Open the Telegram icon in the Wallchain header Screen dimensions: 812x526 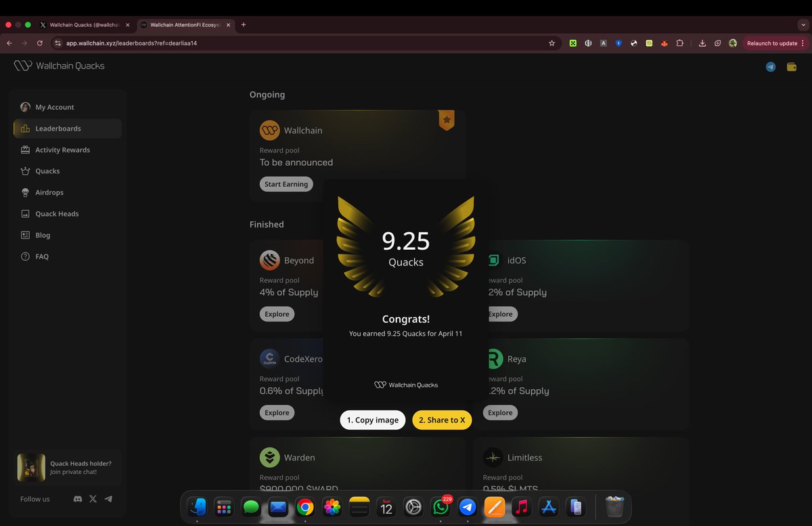(x=771, y=66)
